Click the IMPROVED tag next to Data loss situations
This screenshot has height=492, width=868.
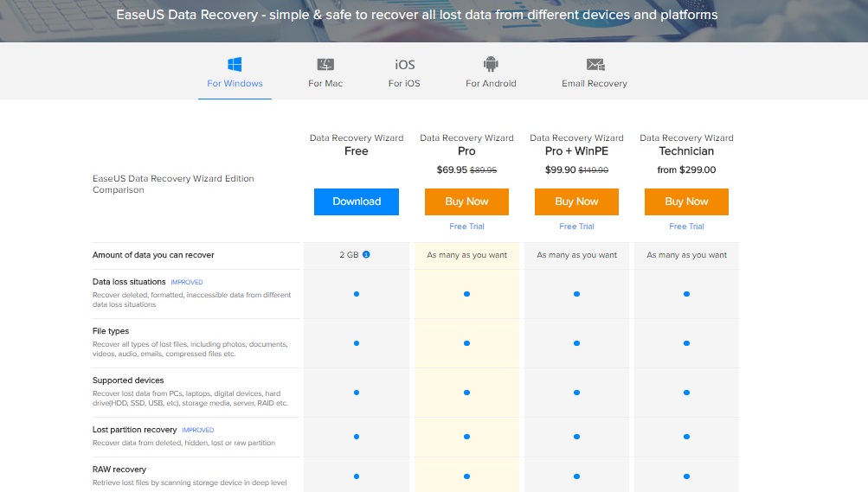coord(187,282)
